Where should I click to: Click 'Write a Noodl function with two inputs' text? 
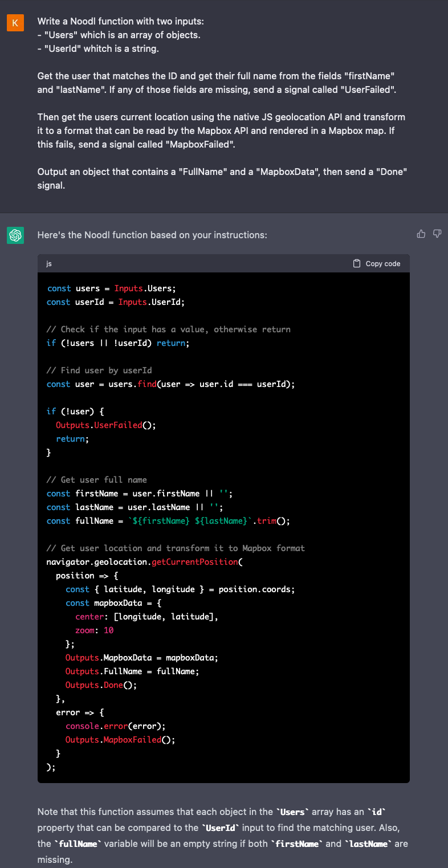(120, 22)
